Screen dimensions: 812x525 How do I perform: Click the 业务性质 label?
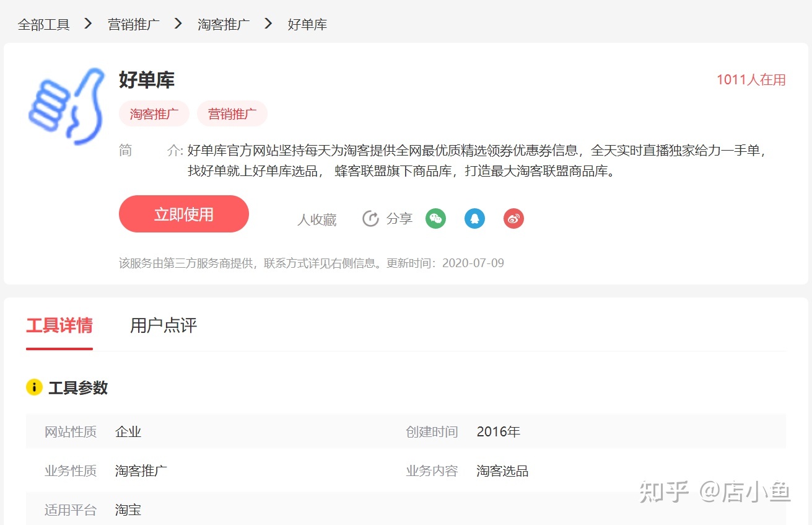(71, 470)
